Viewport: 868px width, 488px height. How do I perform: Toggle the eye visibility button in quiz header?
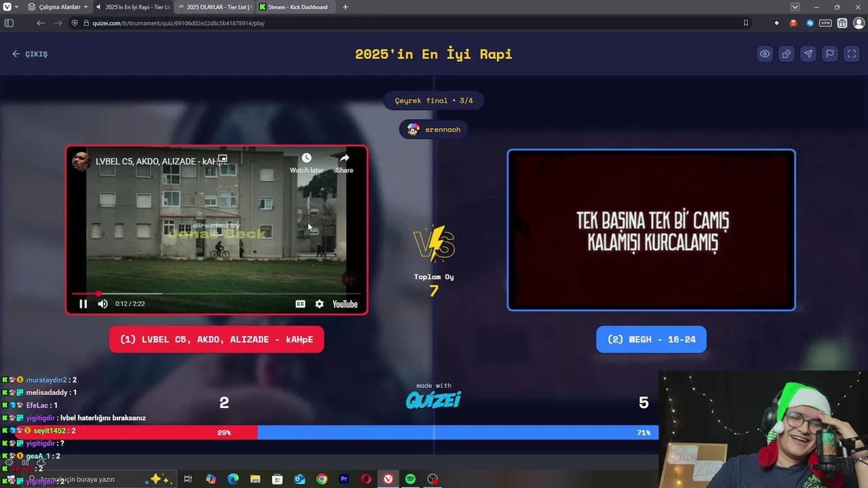(764, 54)
